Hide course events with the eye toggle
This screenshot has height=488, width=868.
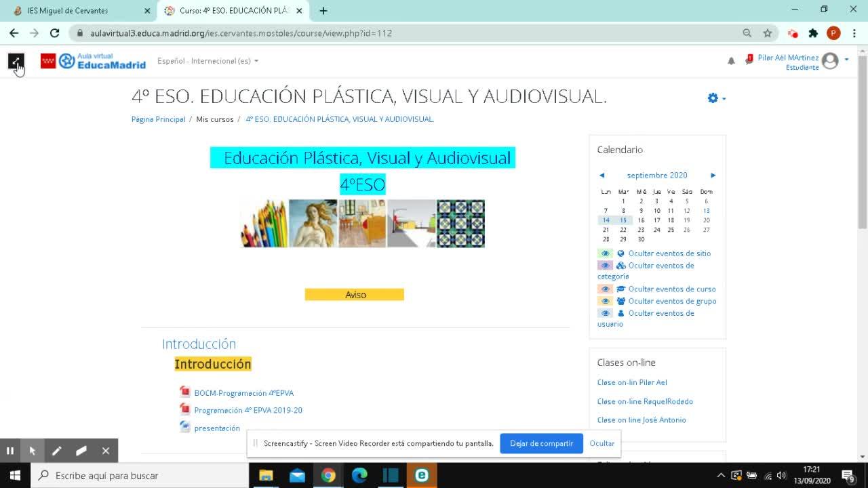coord(606,289)
